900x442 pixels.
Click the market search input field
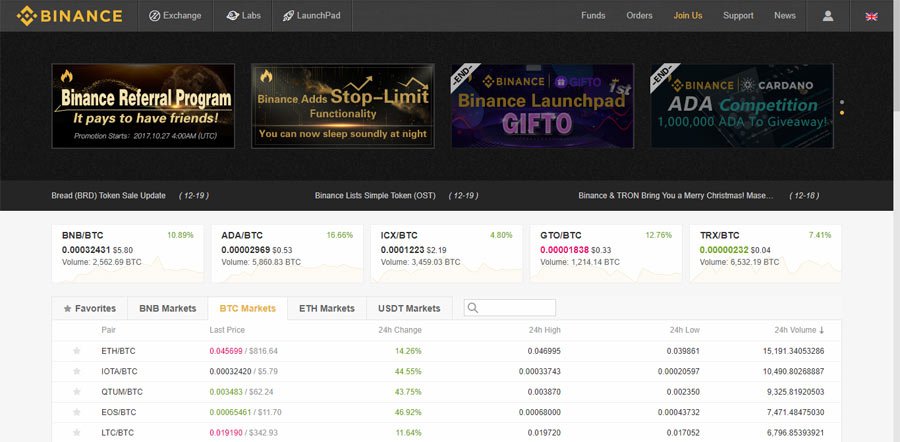coord(510,308)
